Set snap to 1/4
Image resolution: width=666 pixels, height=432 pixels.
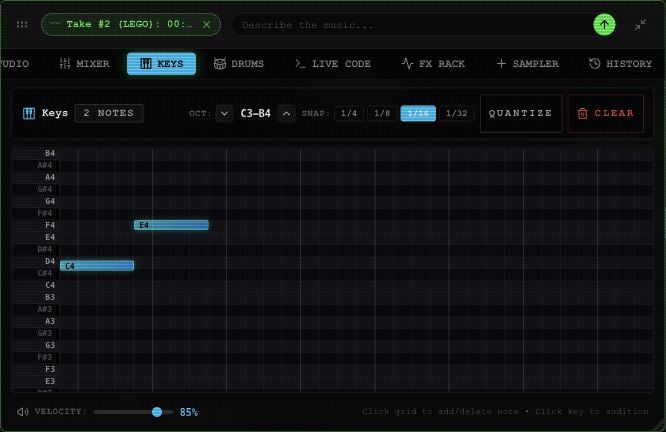pyautogui.click(x=349, y=113)
